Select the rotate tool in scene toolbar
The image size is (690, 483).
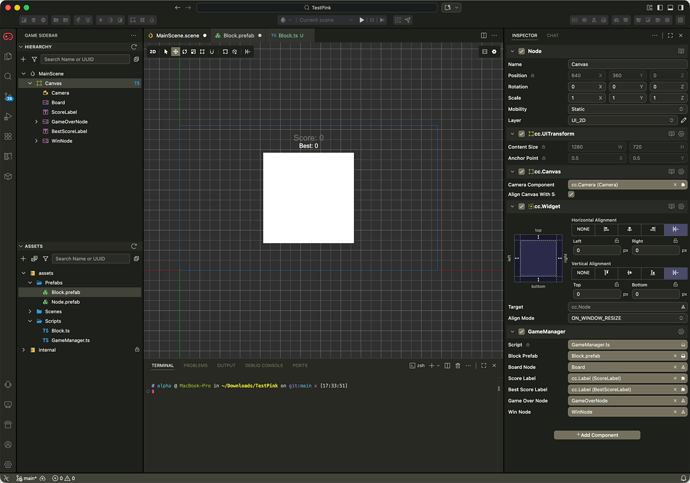click(184, 51)
